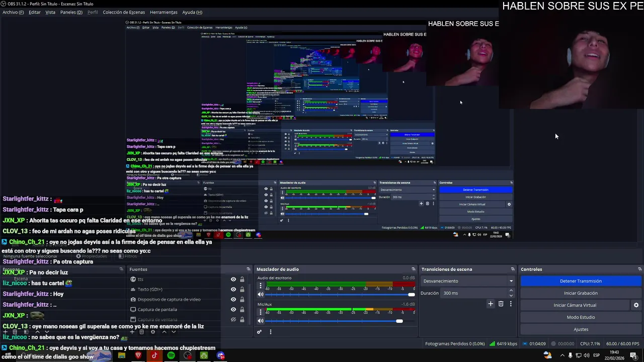
Task: Increase transition duration with up arrow
Action: point(511,291)
